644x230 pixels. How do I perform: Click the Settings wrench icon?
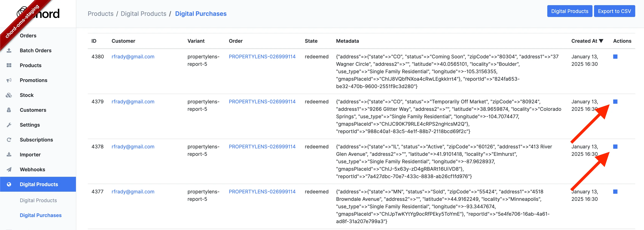9,125
